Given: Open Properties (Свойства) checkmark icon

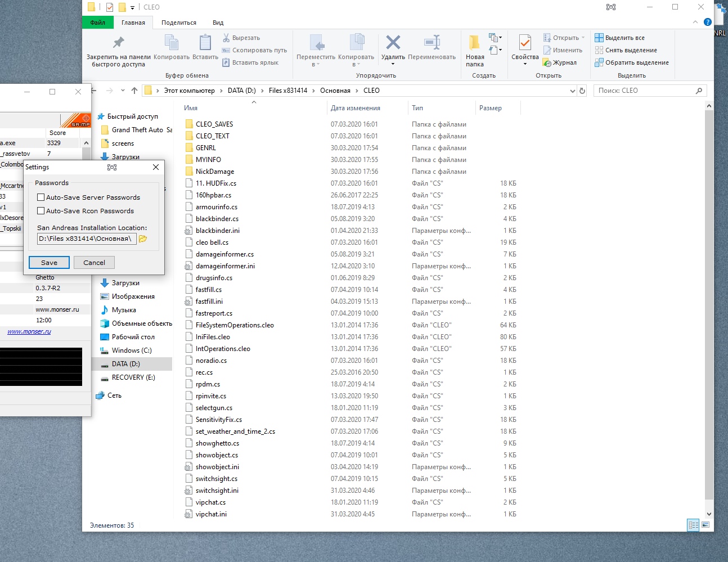Looking at the screenshot, I should click(524, 43).
